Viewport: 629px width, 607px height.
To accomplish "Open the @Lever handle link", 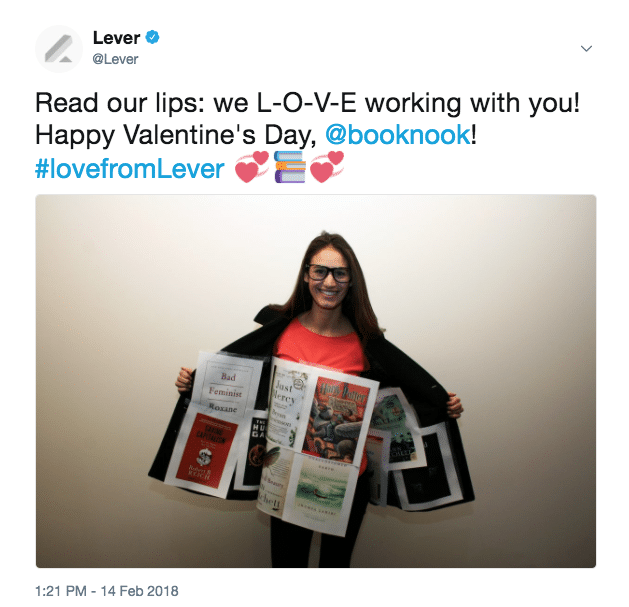I will click(x=115, y=59).
